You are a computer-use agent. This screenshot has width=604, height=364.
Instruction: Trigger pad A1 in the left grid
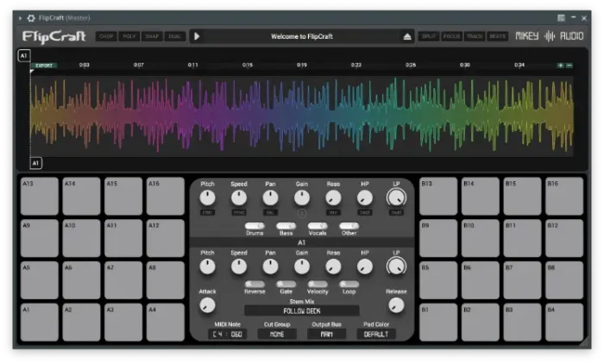click(x=40, y=322)
